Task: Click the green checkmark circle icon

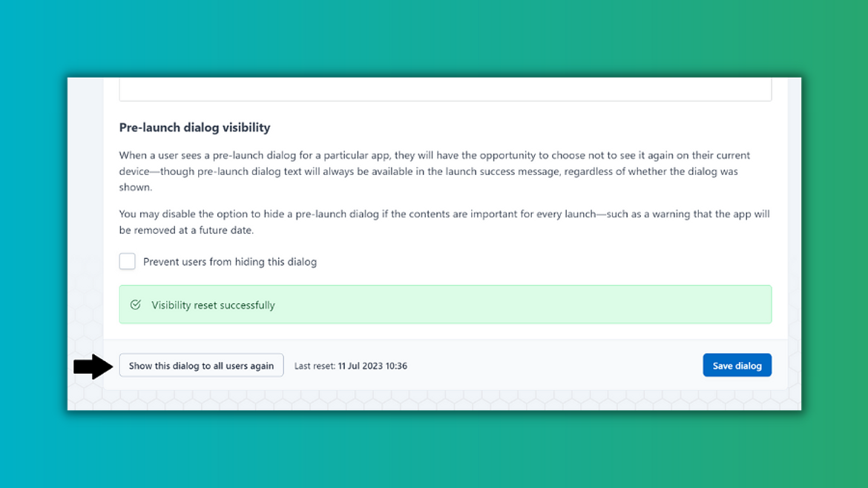Action: [136, 305]
